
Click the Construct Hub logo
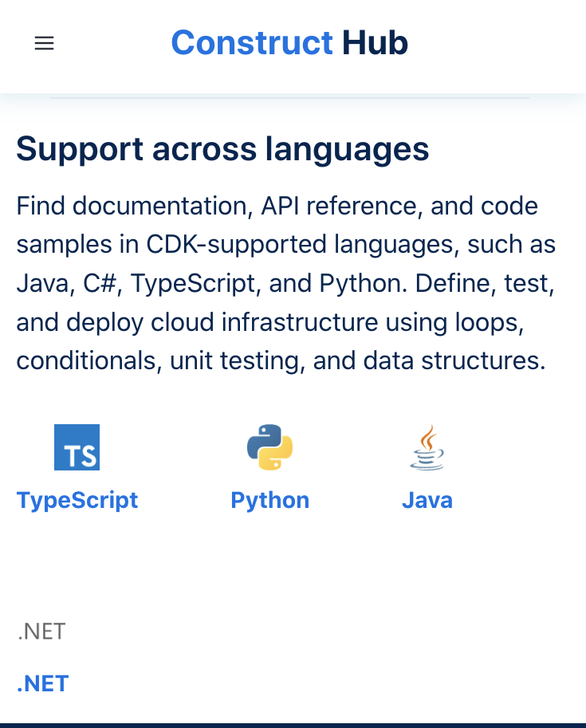pyautogui.click(x=289, y=43)
